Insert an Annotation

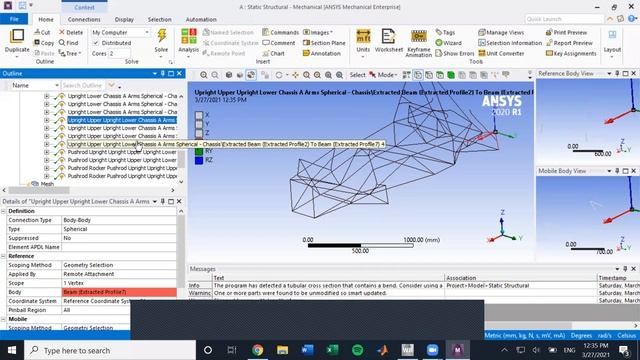click(322, 53)
